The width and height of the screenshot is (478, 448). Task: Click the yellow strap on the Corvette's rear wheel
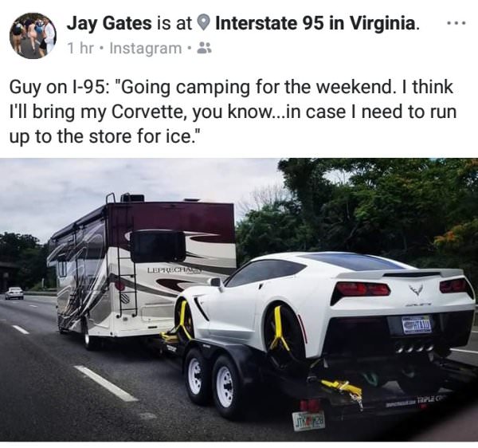(280, 331)
